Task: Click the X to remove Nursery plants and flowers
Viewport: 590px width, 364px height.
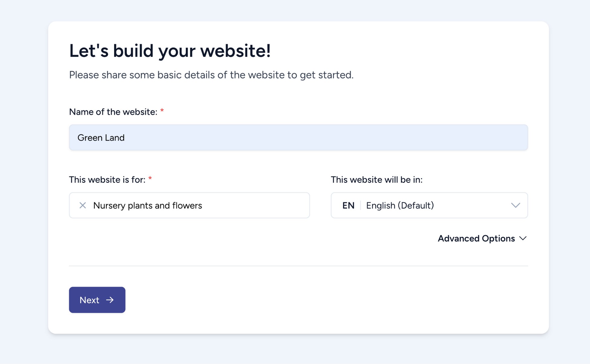Action: point(82,205)
